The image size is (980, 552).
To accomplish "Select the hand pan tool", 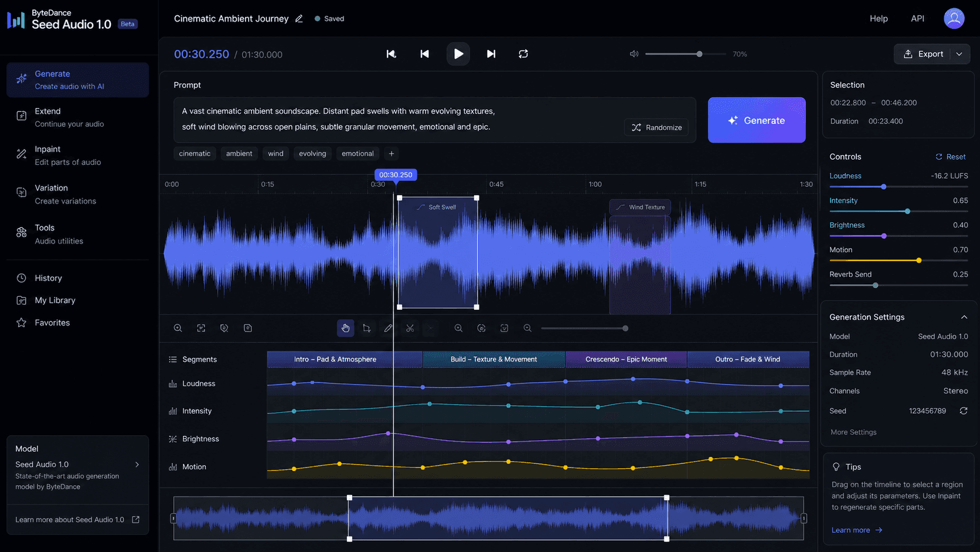I will pos(345,328).
